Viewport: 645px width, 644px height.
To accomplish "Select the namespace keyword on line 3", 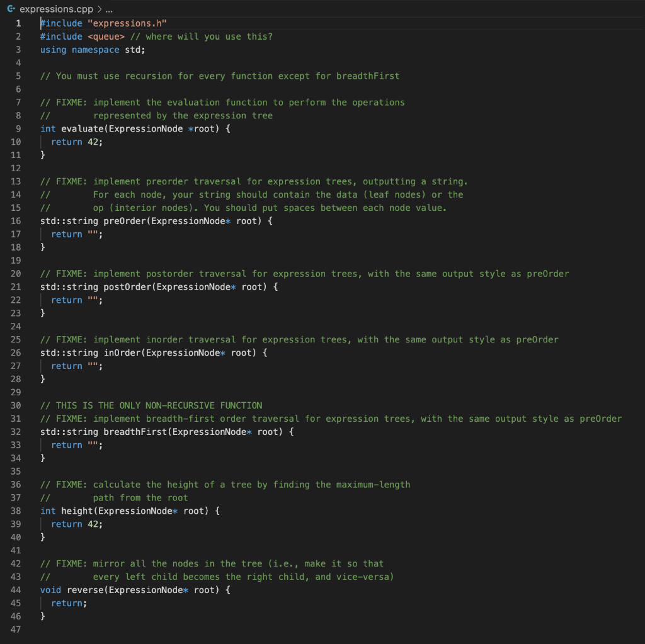I will pos(94,49).
